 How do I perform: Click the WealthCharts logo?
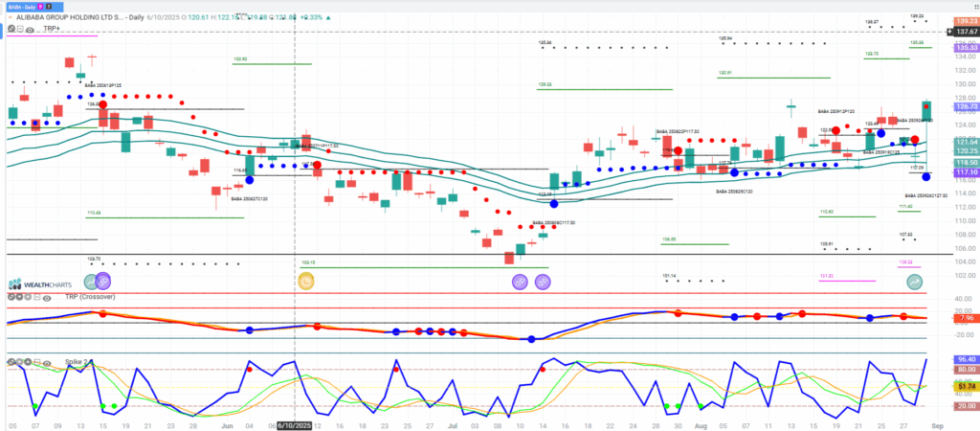(x=40, y=284)
